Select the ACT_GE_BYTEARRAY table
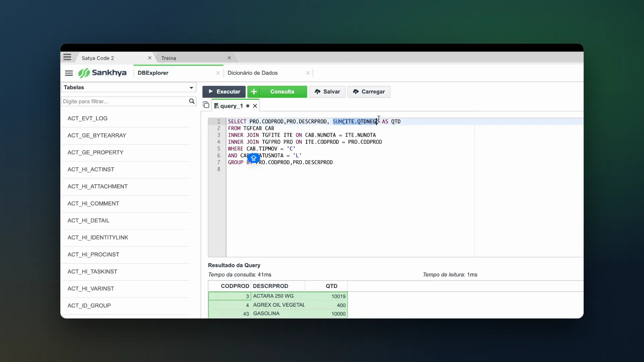Viewport: 644px width, 362px height. pyautogui.click(x=125, y=136)
